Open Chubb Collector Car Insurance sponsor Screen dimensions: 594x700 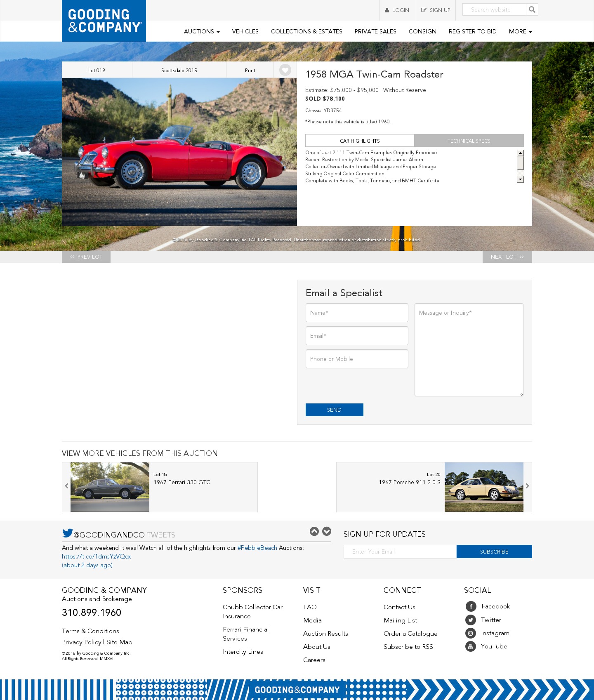coord(252,612)
